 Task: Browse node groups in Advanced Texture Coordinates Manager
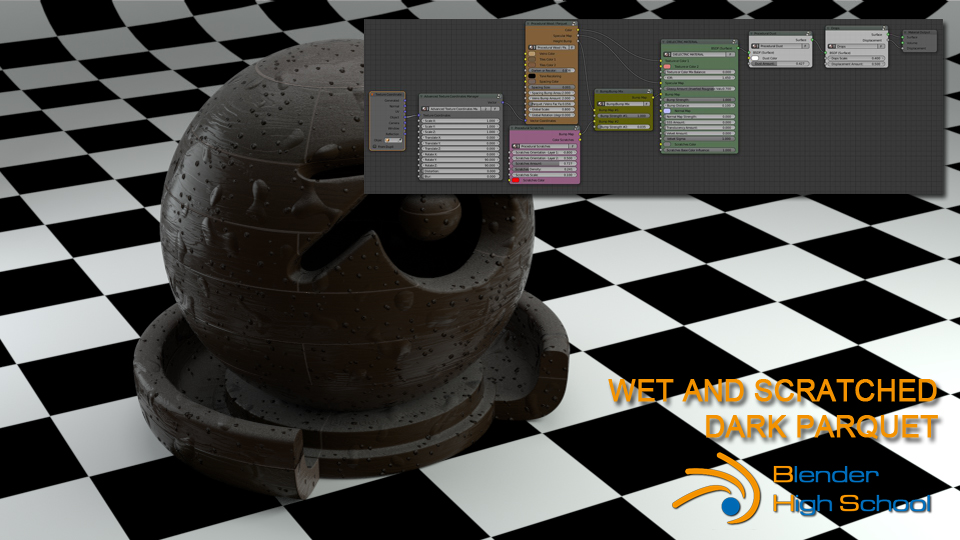[x=424, y=109]
